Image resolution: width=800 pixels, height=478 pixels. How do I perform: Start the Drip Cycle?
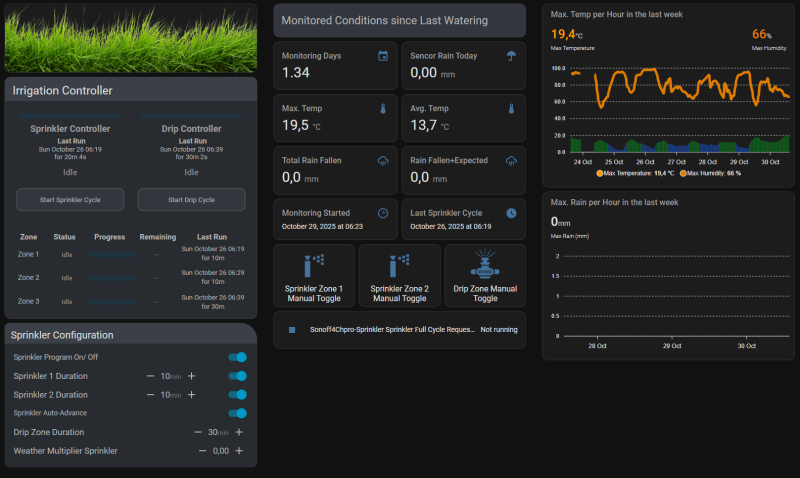pos(191,199)
